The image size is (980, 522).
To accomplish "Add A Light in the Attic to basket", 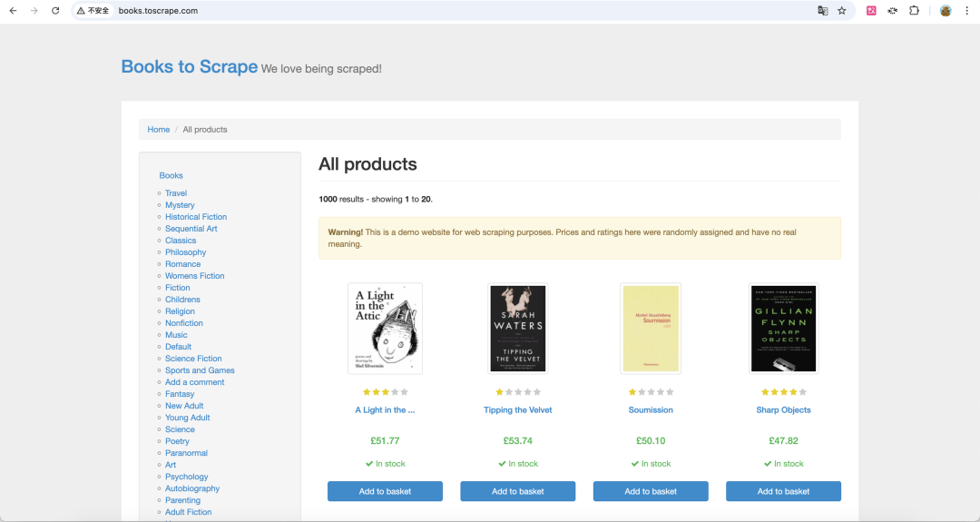I will click(385, 491).
